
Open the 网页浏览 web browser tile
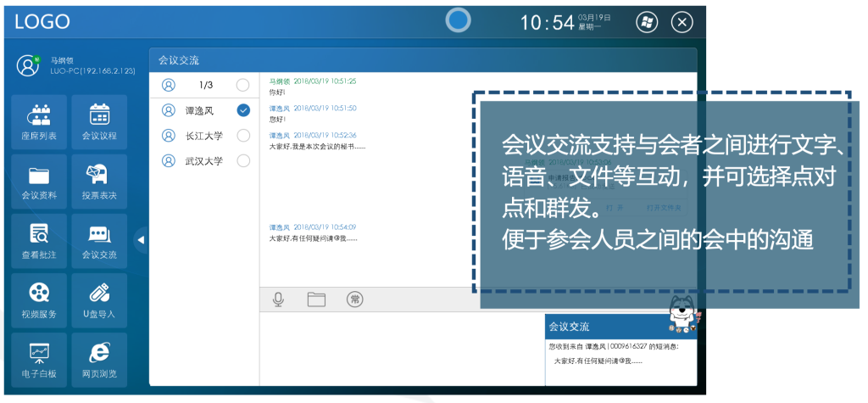tap(99, 360)
